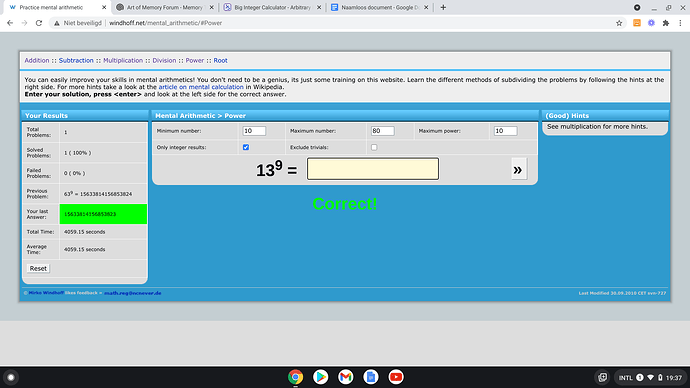
Task: Open the Power practice link
Action: coord(195,60)
